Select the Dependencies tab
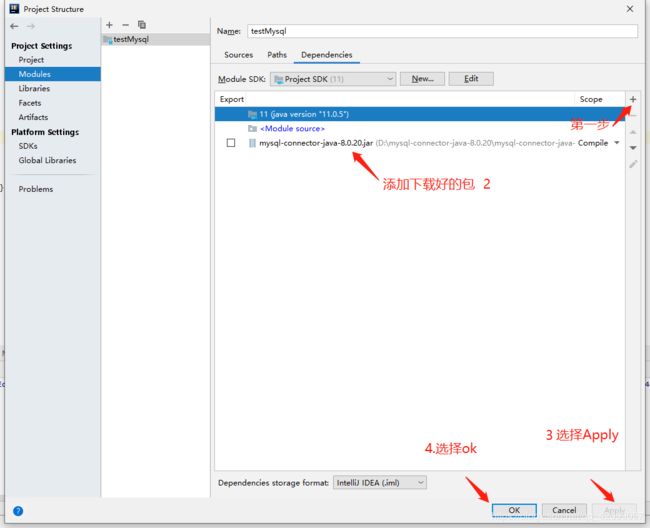 point(327,55)
